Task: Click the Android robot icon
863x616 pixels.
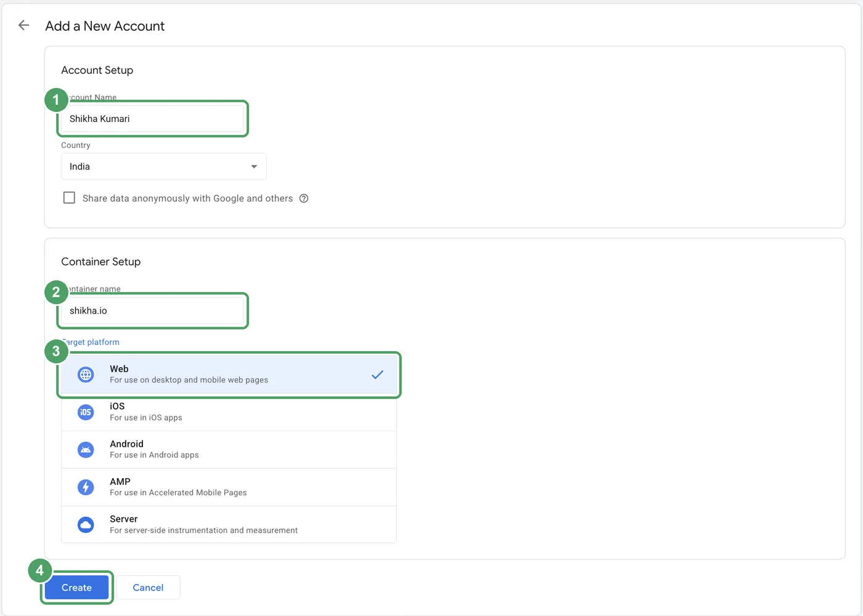Action: click(x=86, y=450)
